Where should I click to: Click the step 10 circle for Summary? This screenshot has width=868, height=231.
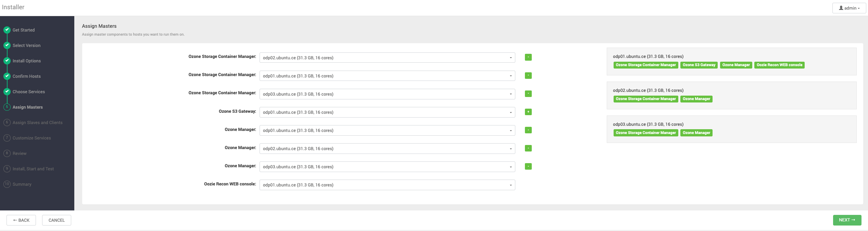tap(7, 184)
